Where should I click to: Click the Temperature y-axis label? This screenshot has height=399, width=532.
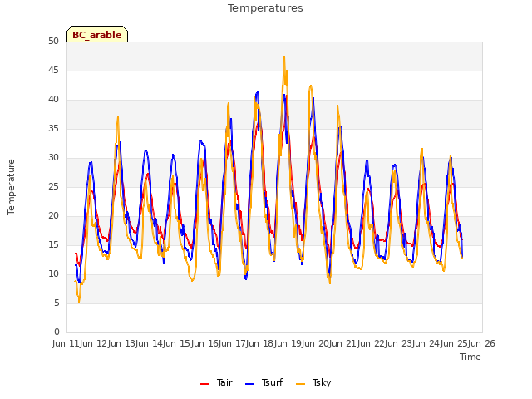[11, 187]
